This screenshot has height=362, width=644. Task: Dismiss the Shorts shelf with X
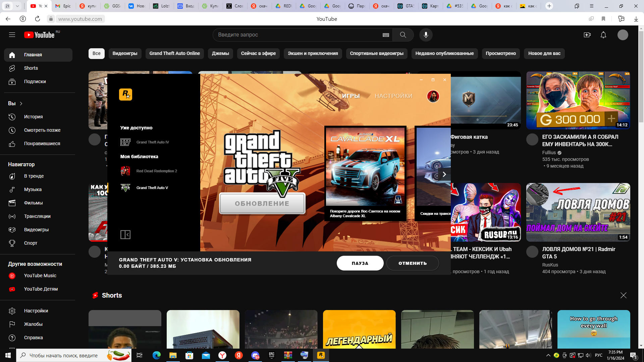(623, 295)
